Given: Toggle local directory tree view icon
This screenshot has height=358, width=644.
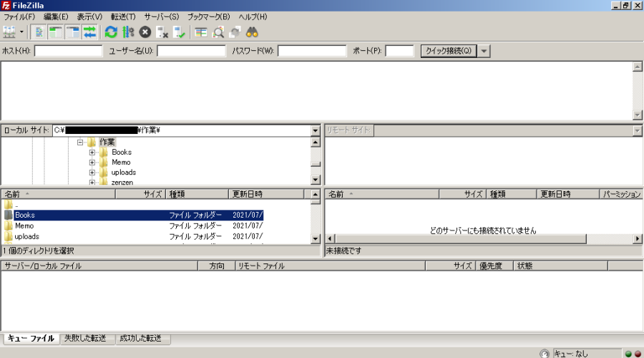Looking at the screenshot, I should (x=55, y=32).
